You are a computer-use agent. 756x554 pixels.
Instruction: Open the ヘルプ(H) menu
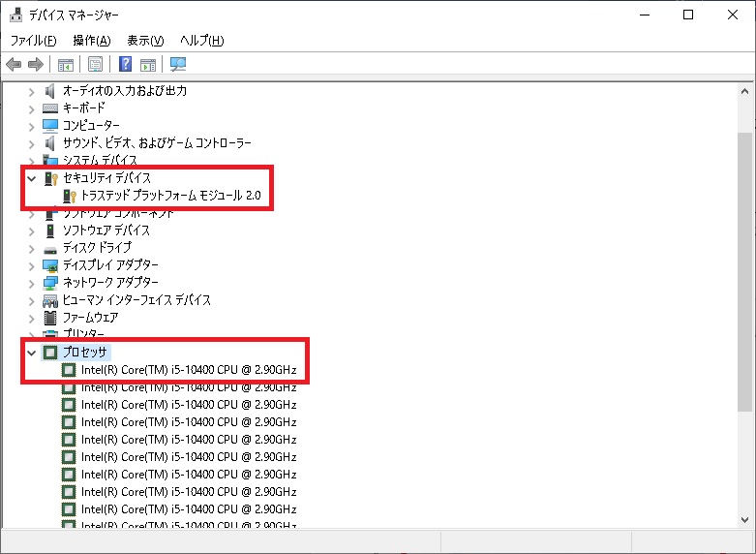(201, 41)
